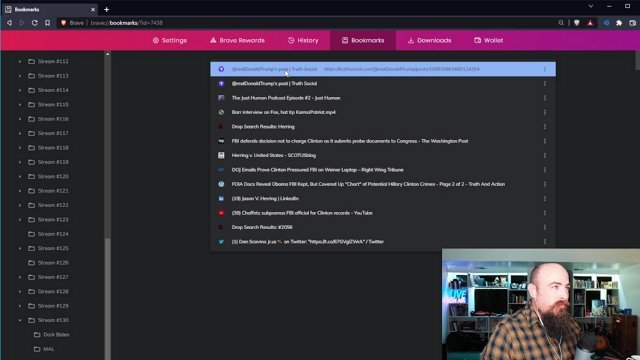
Task: Go to the Settings tab
Action: pyautogui.click(x=170, y=40)
